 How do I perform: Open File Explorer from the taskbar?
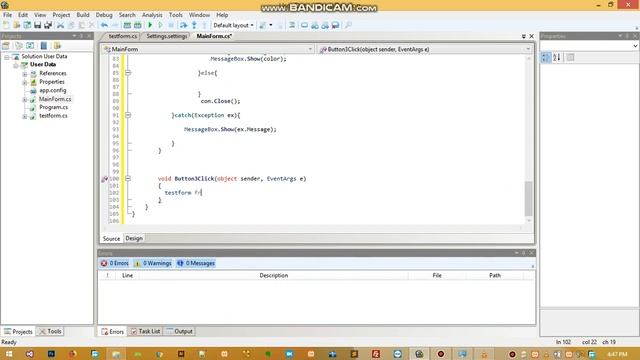(116, 354)
